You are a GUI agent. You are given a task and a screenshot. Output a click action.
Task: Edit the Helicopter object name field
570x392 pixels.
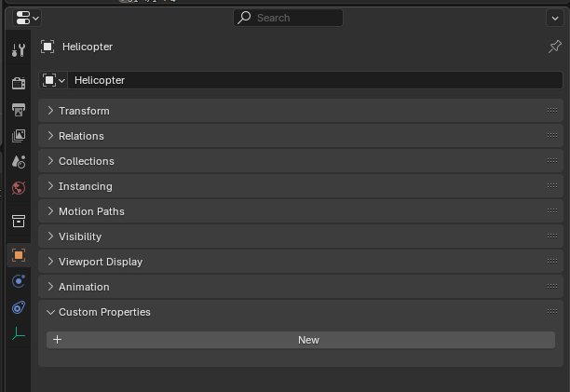[x=315, y=80]
